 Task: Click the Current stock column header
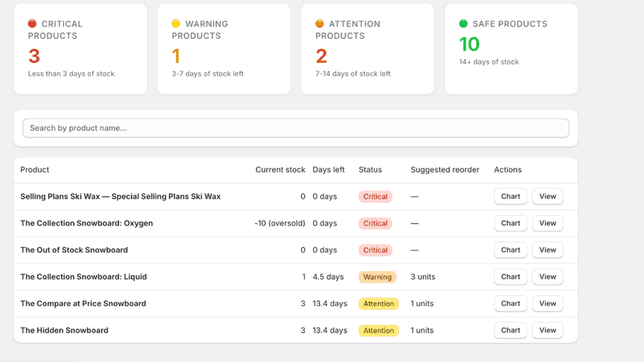tap(280, 169)
